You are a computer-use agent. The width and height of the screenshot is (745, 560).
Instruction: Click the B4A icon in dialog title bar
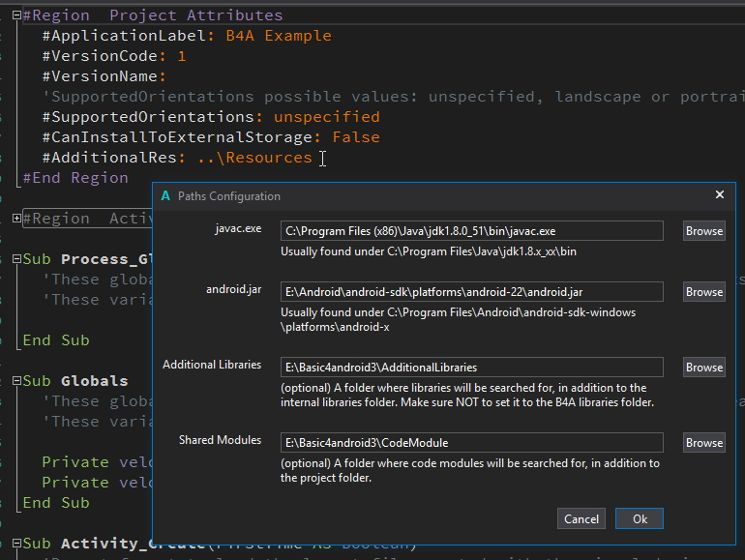(x=166, y=195)
